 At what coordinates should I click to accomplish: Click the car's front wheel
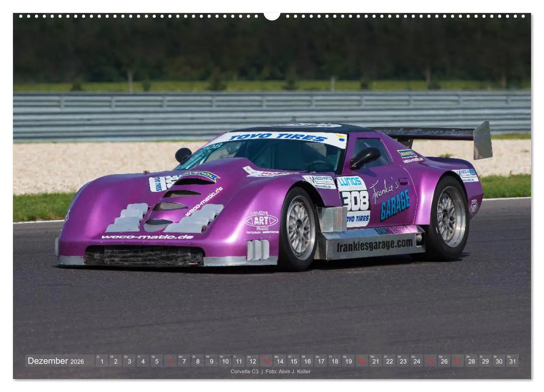298,229
